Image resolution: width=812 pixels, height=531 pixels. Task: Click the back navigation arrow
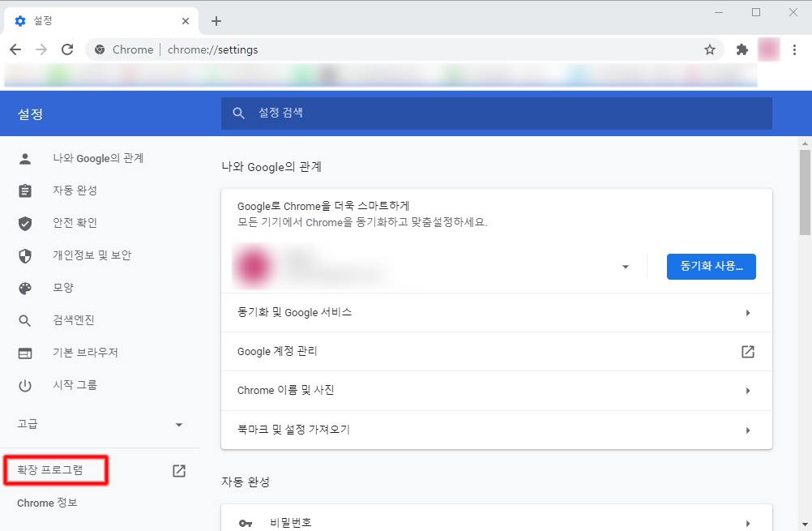(x=15, y=49)
